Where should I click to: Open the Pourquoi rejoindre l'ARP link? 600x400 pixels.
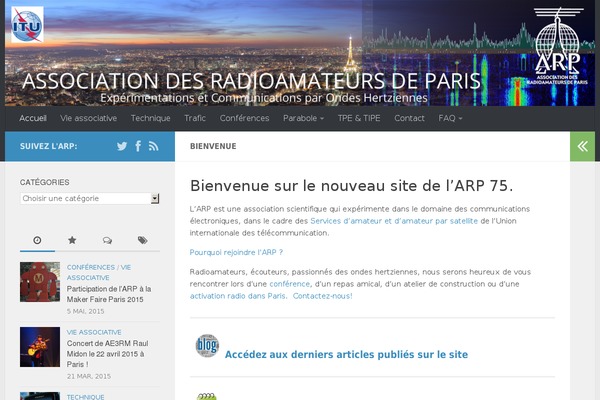[x=236, y=252]
